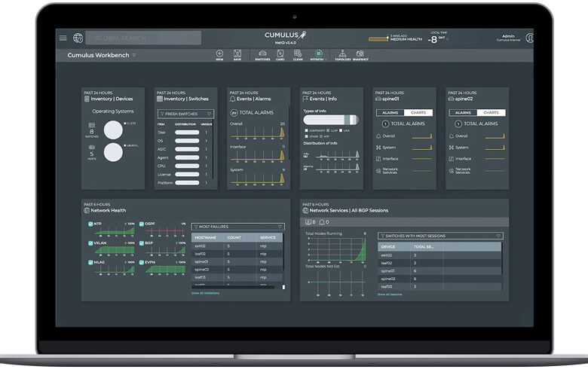Open the Topology view icon
Viewport: 588px width, 369px height.
(342, 55)
